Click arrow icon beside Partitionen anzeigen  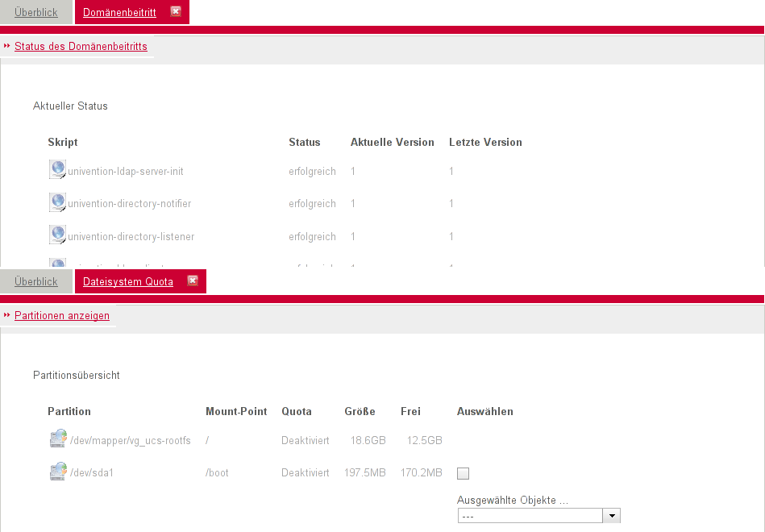7,316
